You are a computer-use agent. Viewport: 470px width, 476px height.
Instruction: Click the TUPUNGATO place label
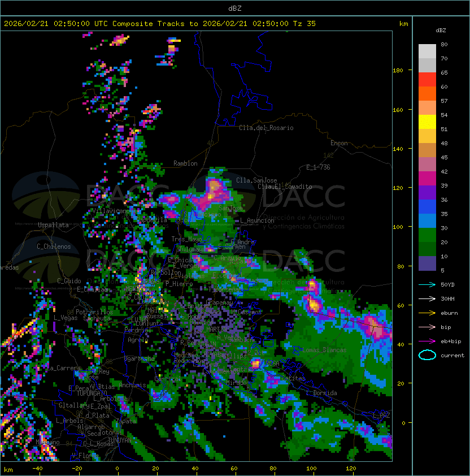92,393
